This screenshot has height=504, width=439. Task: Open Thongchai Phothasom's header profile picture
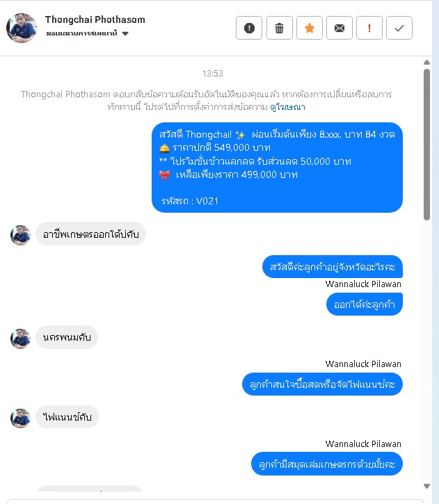[x=22, y=28]
